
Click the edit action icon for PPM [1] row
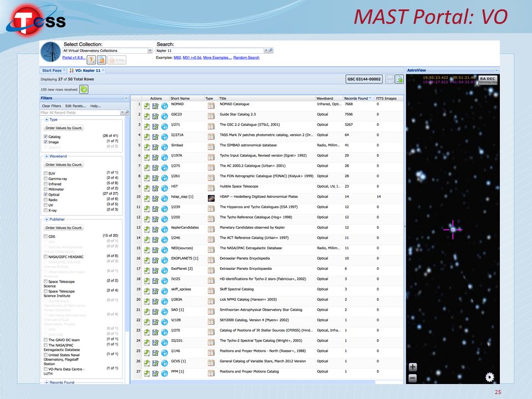(155, 374)
